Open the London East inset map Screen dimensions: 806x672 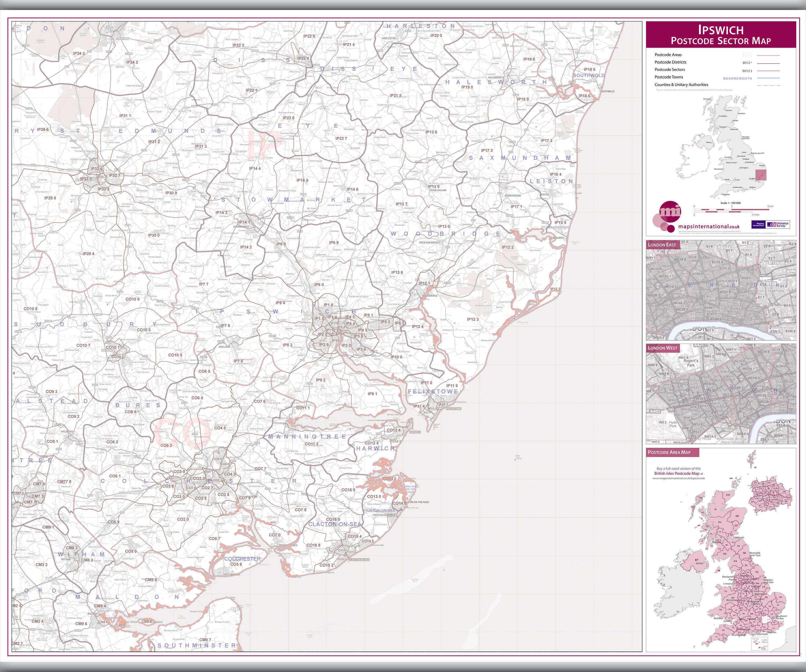tap(721, 290)
